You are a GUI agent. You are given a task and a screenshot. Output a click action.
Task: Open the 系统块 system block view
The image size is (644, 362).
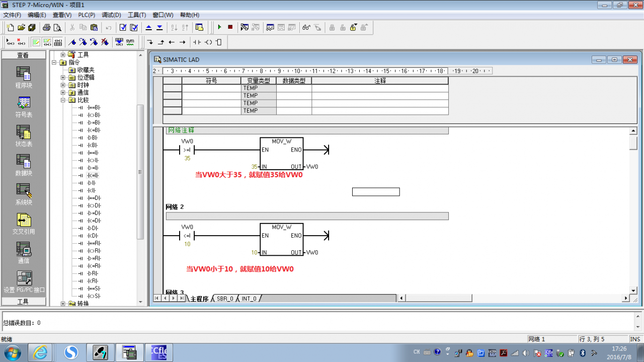point(24,194)
